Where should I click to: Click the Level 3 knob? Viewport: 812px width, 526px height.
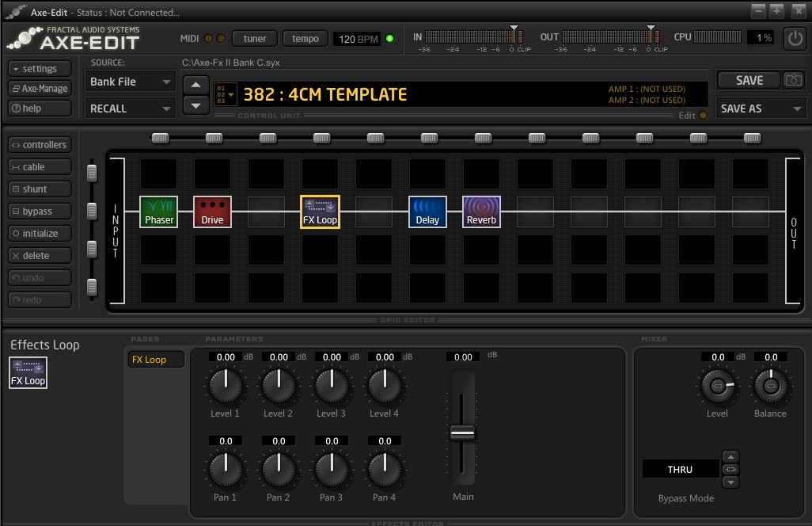point(332,386)
